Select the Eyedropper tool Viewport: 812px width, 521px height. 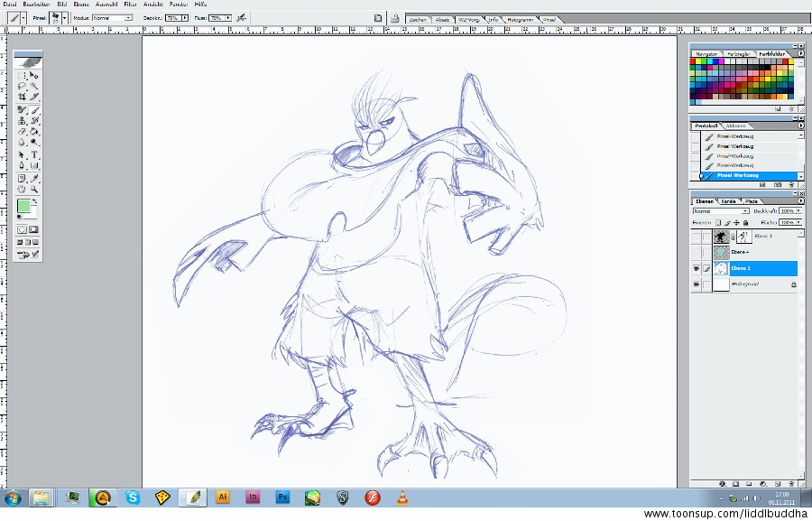pyautogui.click(x=34, y=178)
